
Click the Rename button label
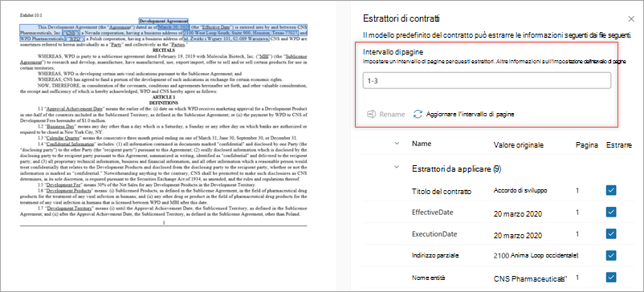click(x=392, y=115)
